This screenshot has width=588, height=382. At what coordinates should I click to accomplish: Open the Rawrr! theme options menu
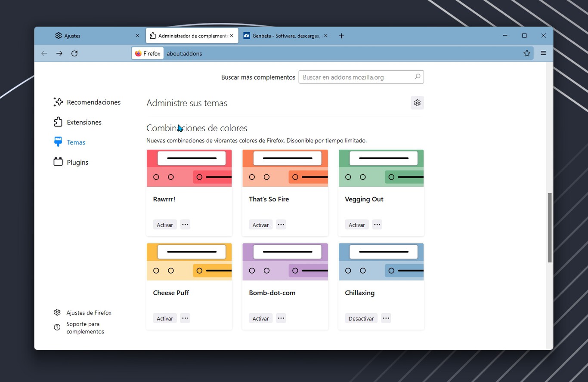pyautogui.click(x=185, y=224)
